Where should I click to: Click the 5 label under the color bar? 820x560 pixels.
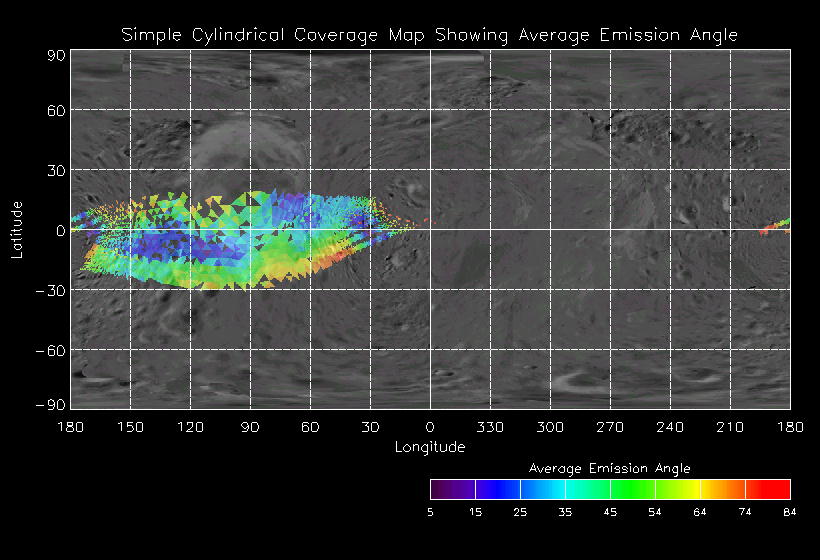pos(430,513)
